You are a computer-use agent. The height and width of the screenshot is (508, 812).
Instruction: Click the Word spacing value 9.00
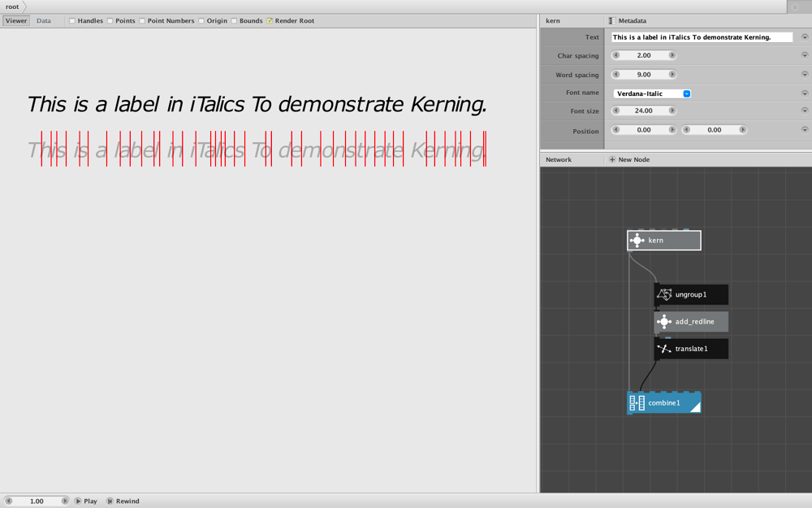coord(644,74)
